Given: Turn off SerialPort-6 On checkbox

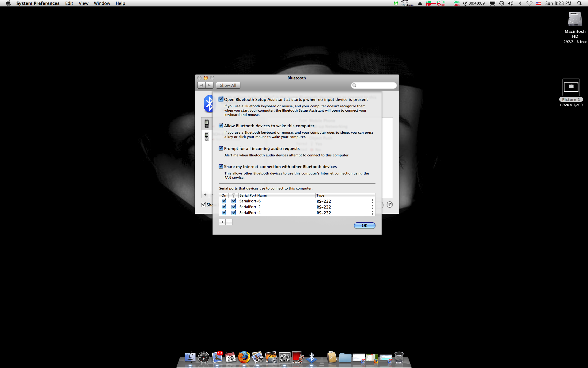Looking at the screenshot, I should (x=224, y=201).
